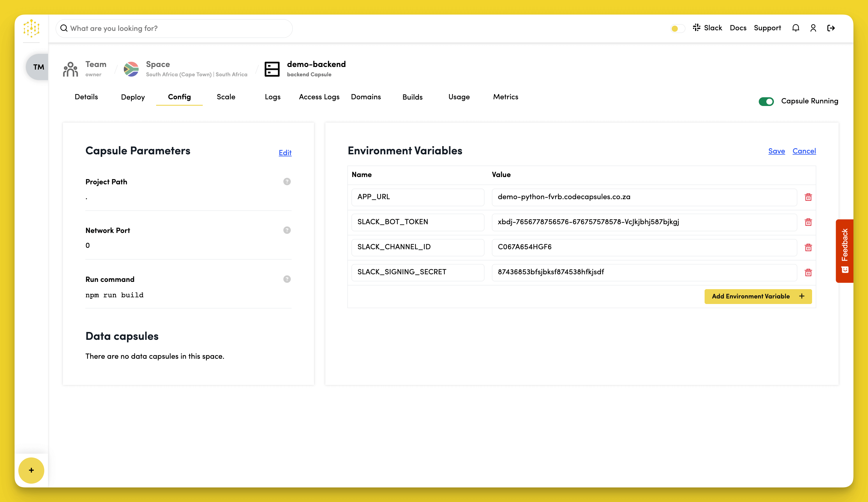Open the Access Logs tab
Image resolution: width=868 pixels, height=502 pixels.
tap(319, 97)
